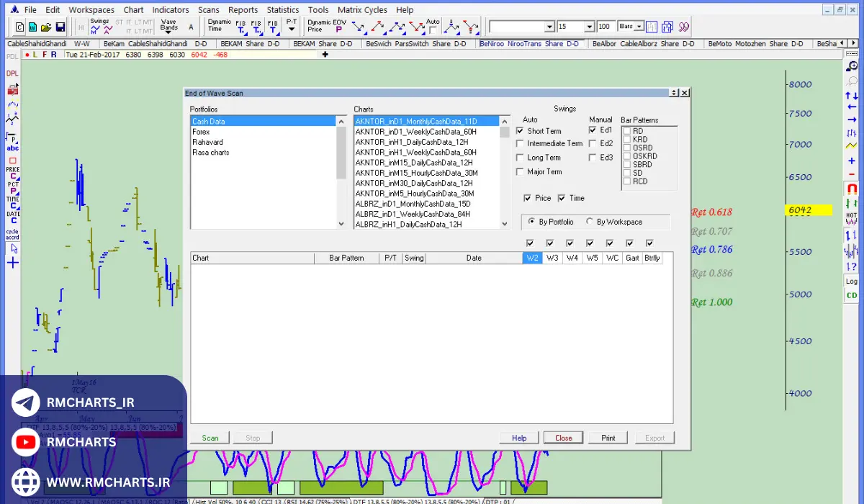Select Forex in the Portfolios list
864x504 pixels.
tap(201, 132)
